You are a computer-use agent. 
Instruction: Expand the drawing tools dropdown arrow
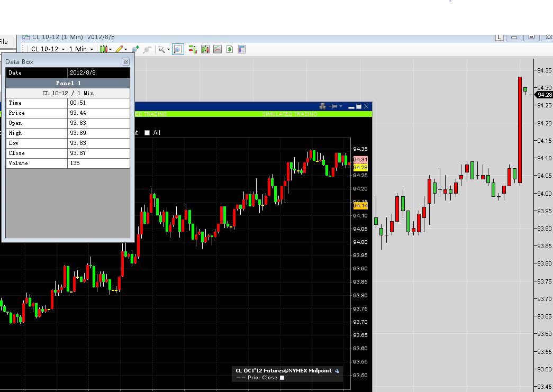point(125,49)
